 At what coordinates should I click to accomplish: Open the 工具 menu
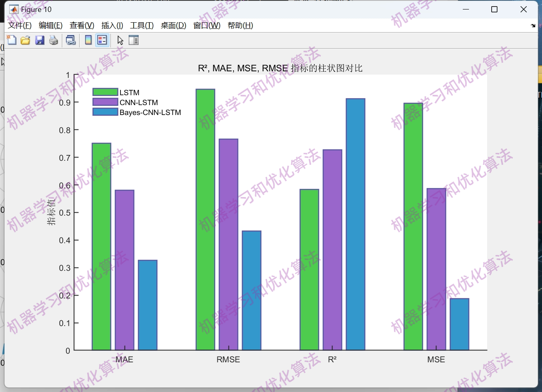pyautogui.click(x=141, y=25)
